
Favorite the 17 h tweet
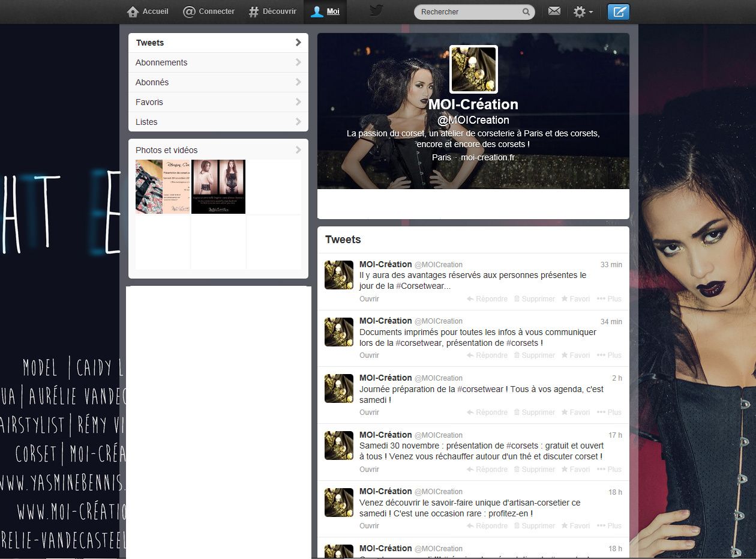click(x=576, y=470)
